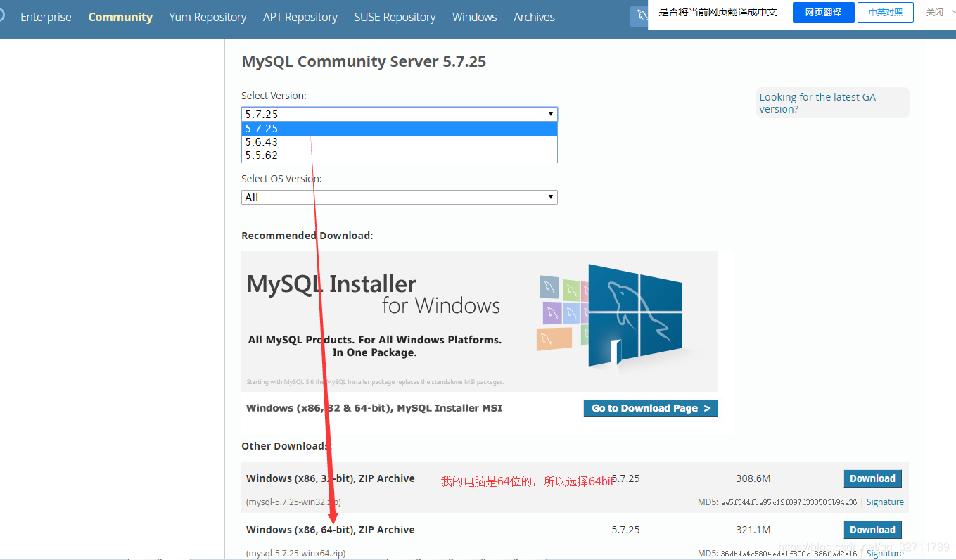Image resolution: width=956 pixels, height=560 pixels.
Task: Click Looking for the latest GA version link
Action: pyautogui.click(x=817, y=103)
